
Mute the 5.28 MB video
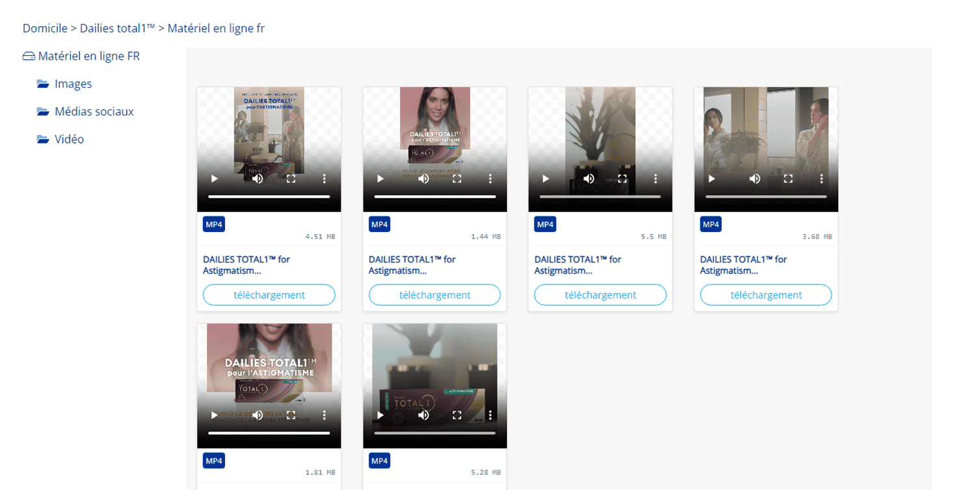click(424, 415)
